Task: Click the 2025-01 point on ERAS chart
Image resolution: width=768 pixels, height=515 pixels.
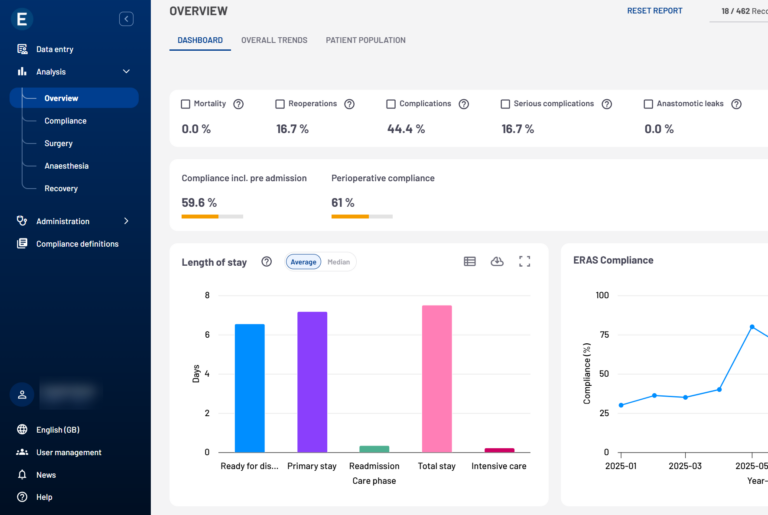Action: (621, 405)
